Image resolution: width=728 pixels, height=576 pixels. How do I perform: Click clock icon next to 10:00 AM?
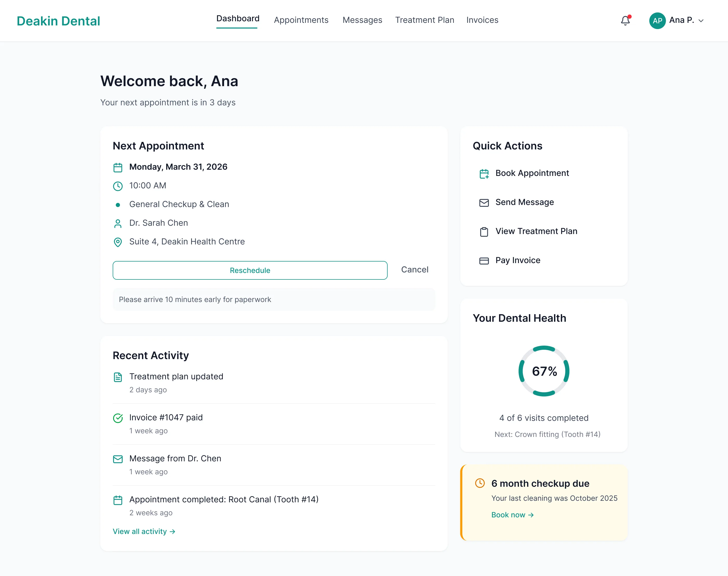118,186
